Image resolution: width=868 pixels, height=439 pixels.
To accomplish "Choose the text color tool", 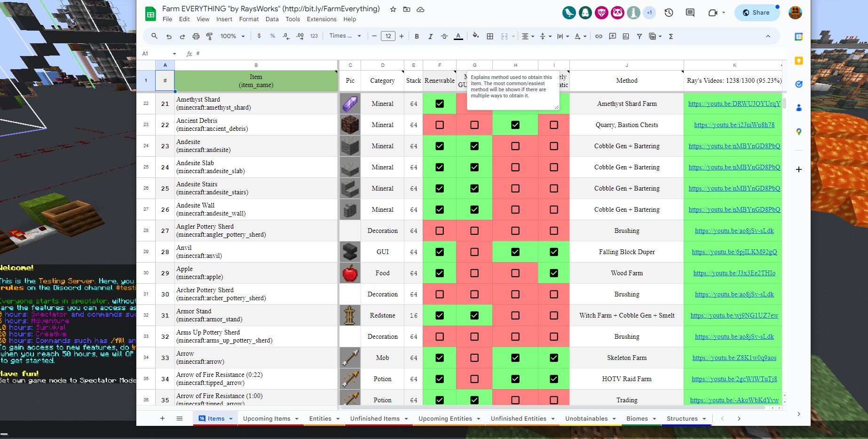I will 458,36.
